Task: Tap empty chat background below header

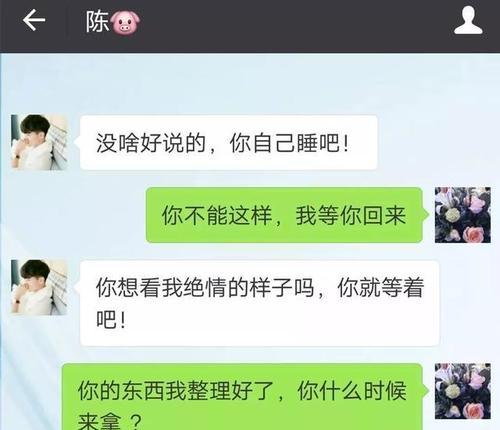Action: pyautogui.click(x=250, y=83)
